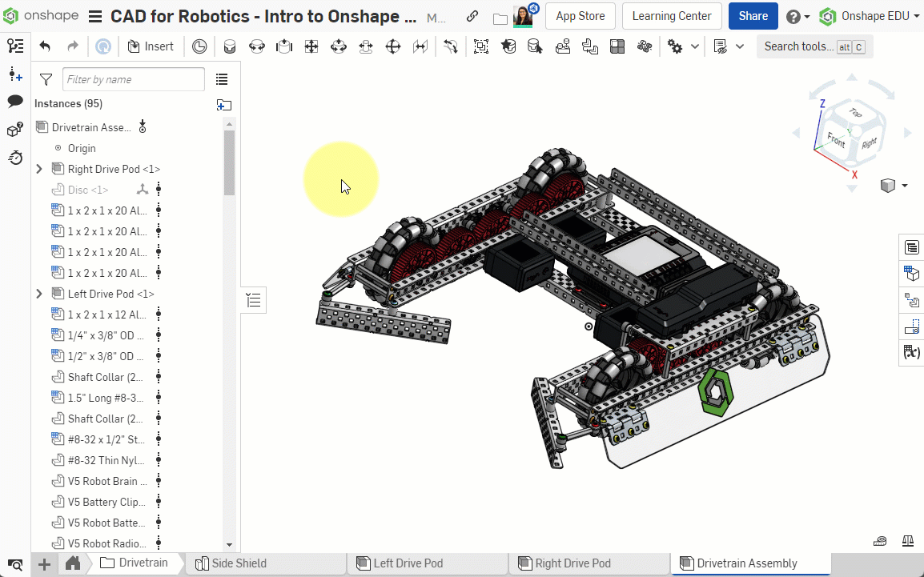The height and width of the screenshot is (577, 924).
Task: Expand the Right Drive Pod tree node
Action: click(x=39, y=169)
